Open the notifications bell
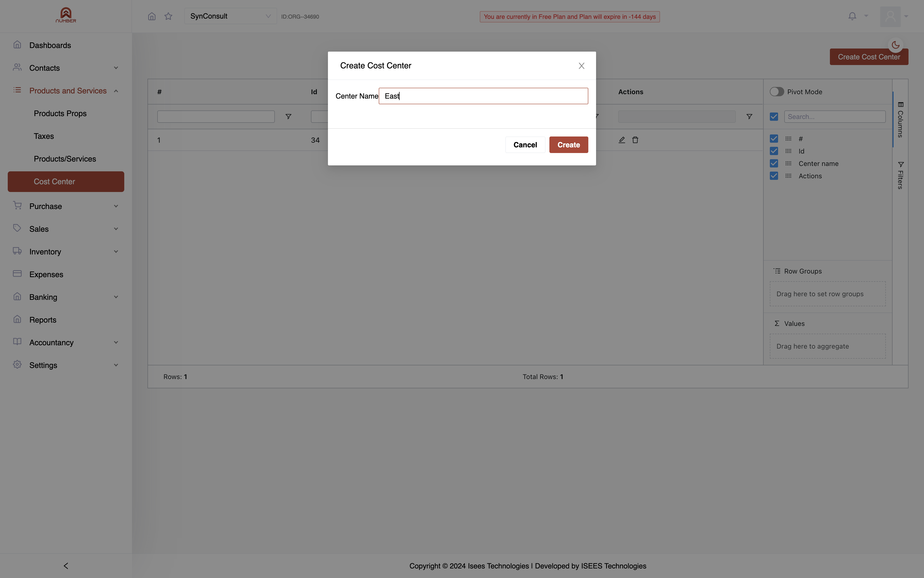This screenshot has width=924, height=578. pyautogui.click(x=852, y=16)
